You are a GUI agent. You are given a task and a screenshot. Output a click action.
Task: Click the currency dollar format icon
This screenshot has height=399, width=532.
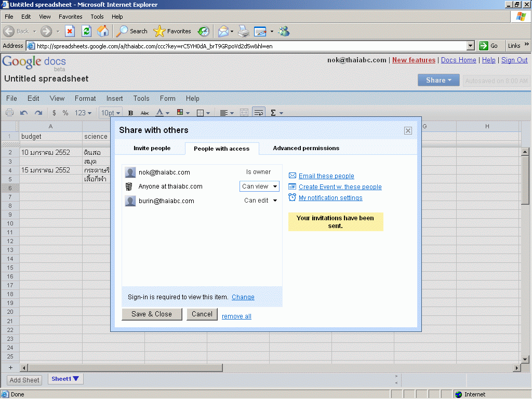(x=54, y=113)
